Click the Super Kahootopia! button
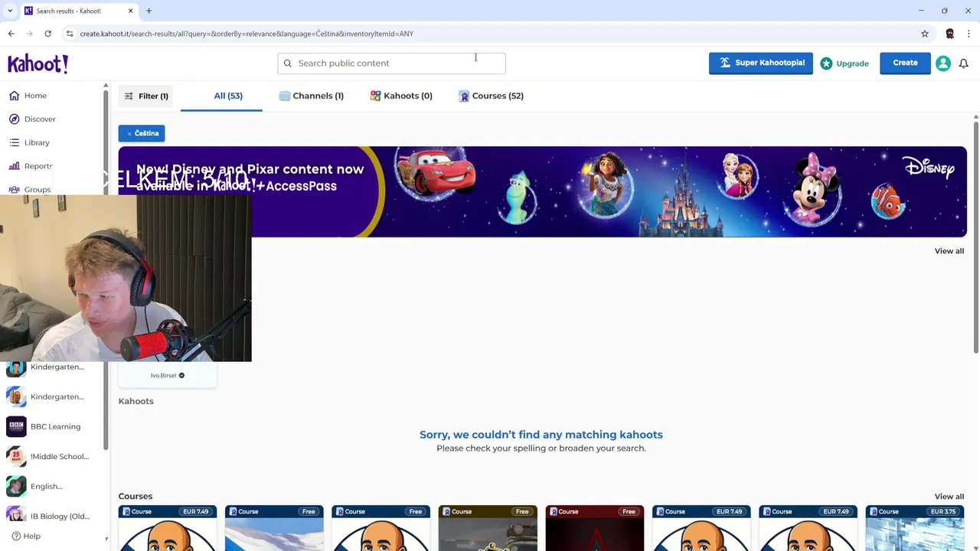This screenshot has height=551, width=980. (x=760, y=63)
